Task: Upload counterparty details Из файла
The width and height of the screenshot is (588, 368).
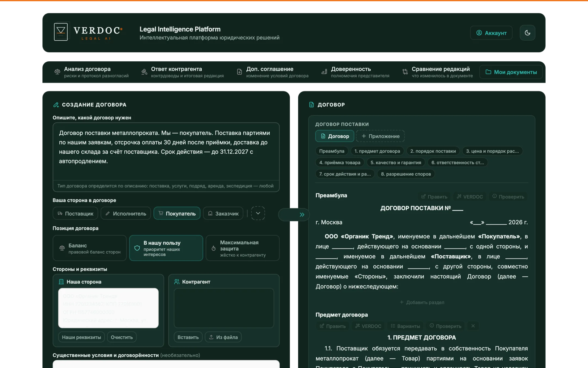Action: click(223, 337)
